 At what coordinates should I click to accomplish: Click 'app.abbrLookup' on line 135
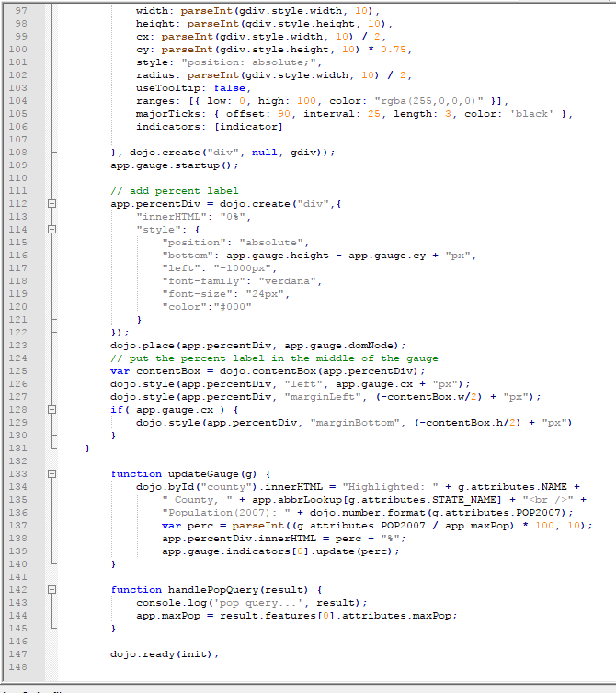297,500
